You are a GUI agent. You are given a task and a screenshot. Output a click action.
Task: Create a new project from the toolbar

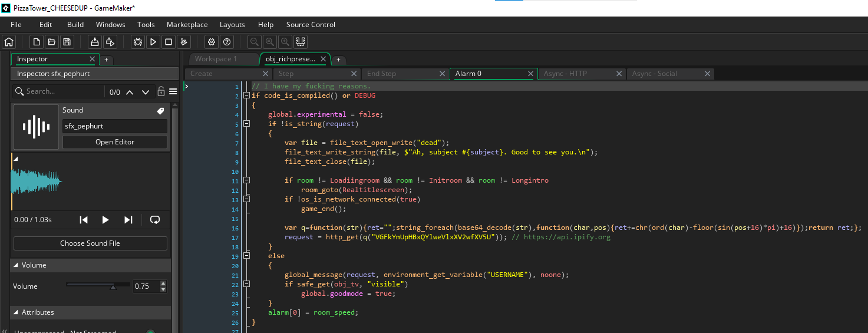point(37,42)
